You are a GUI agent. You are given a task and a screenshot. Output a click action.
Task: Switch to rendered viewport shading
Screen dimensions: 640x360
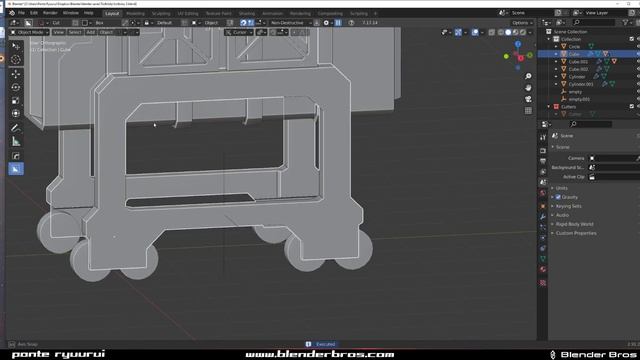522,32
